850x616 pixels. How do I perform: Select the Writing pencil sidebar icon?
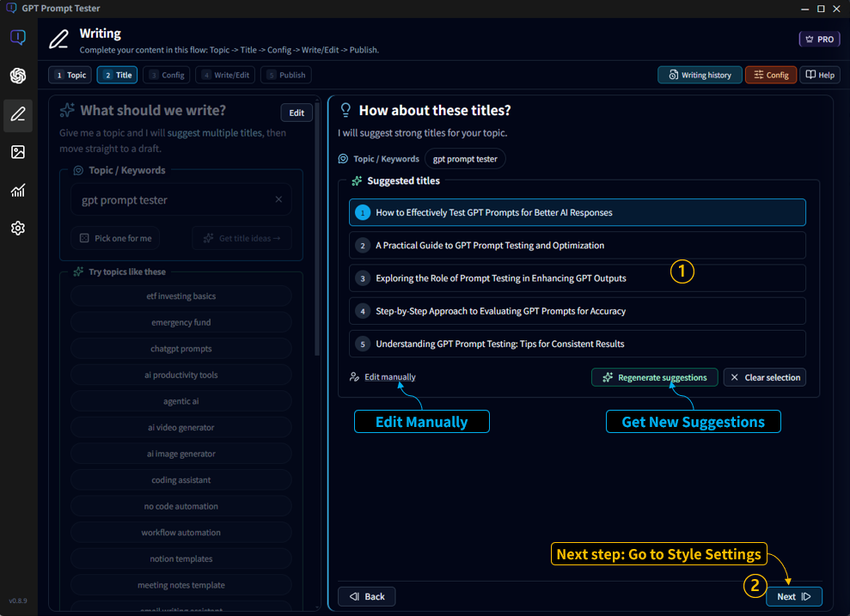pos(18,115)
